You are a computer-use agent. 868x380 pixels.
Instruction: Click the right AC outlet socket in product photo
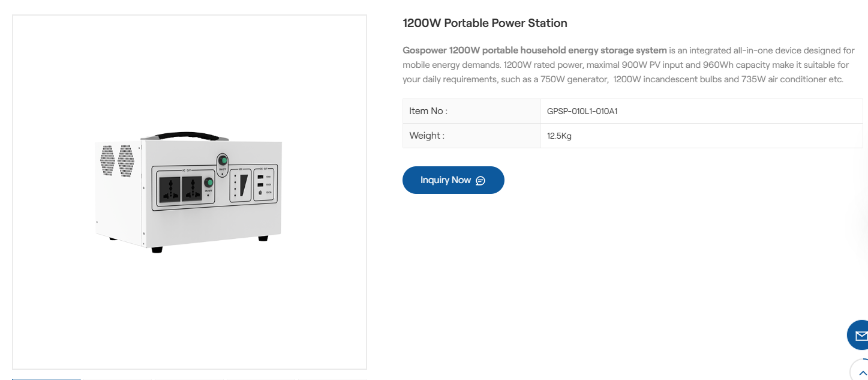192,188
